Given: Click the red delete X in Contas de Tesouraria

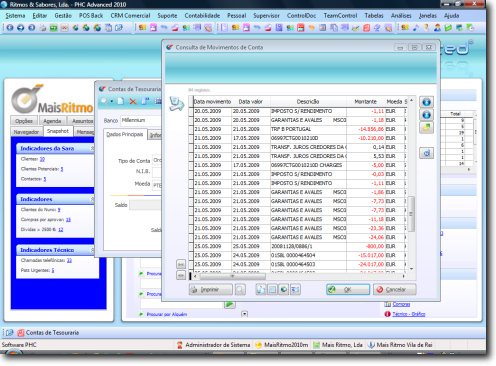Looking at the screenshot, I should click(133, 101).
